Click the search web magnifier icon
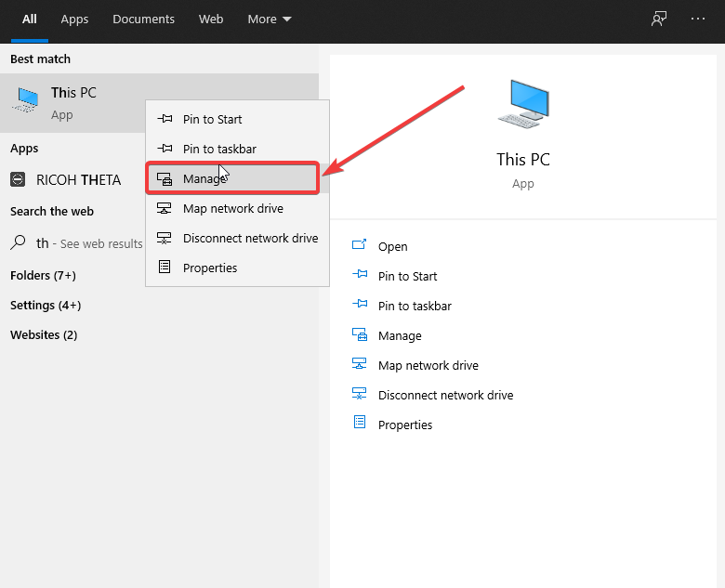This screenshot has height=588, width=725. (18, 242)
